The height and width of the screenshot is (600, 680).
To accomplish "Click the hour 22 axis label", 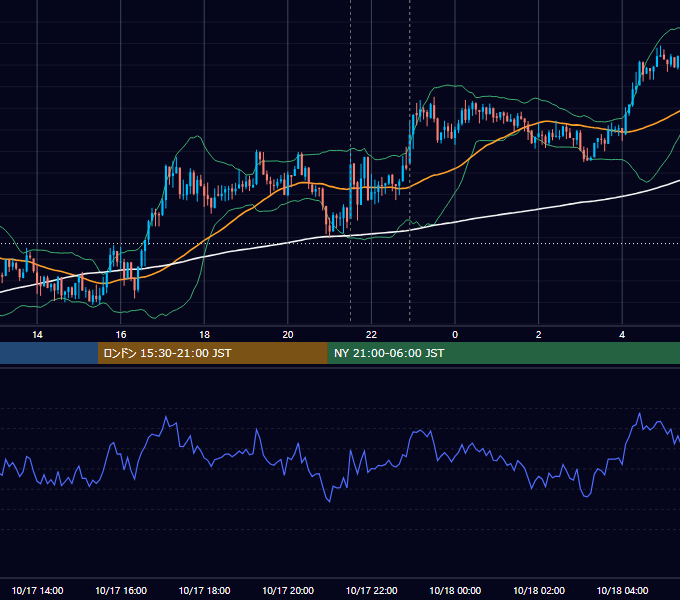I will pos(371,335).
